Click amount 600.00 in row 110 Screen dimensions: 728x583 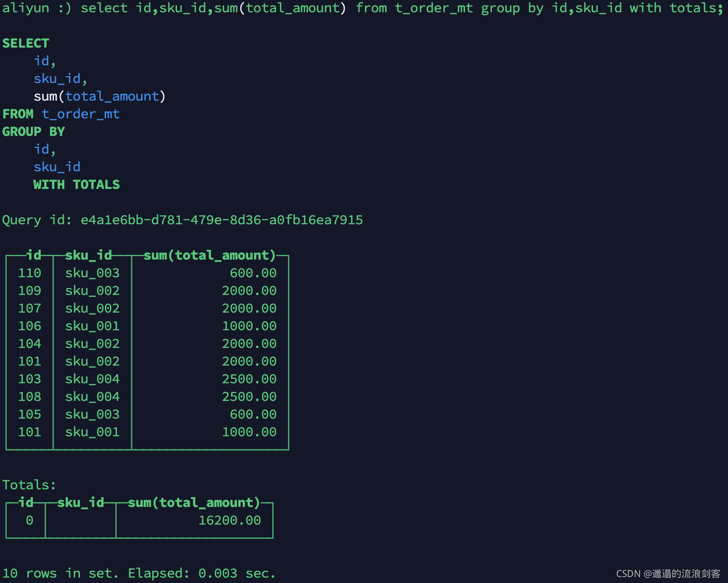click(x=253, y=273)
